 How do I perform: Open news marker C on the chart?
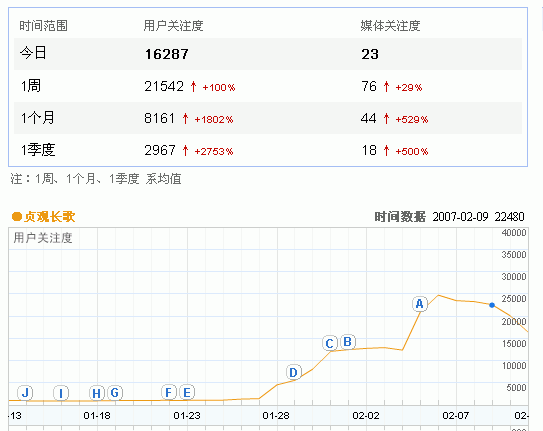tap(330, 343)
